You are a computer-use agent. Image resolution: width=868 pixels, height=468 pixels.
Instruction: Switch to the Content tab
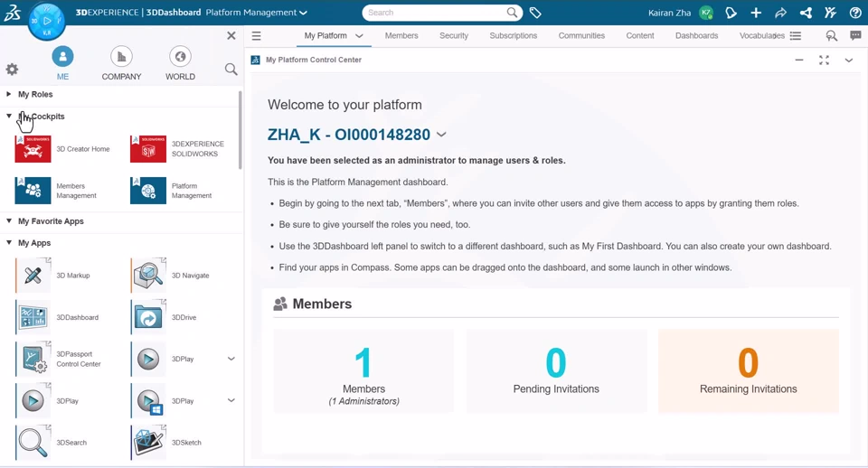640,35
